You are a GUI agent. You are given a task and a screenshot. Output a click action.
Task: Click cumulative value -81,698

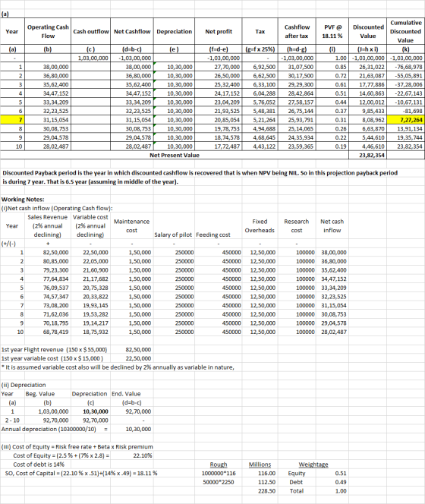click(413, 111)
